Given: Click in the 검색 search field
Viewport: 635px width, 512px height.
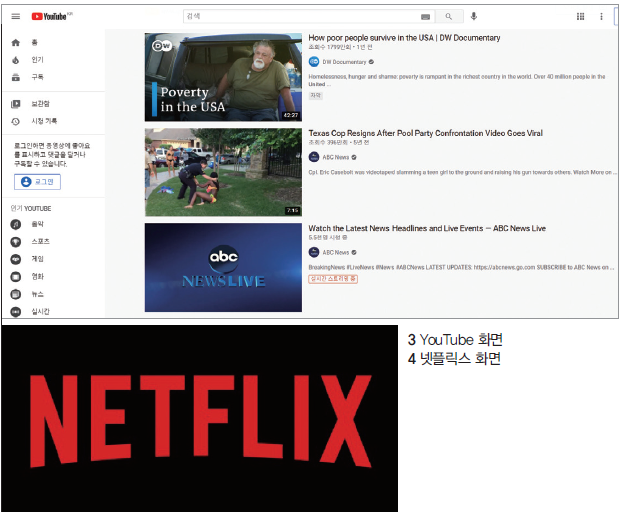Looking at the screenshot, I should coord(300,16).
